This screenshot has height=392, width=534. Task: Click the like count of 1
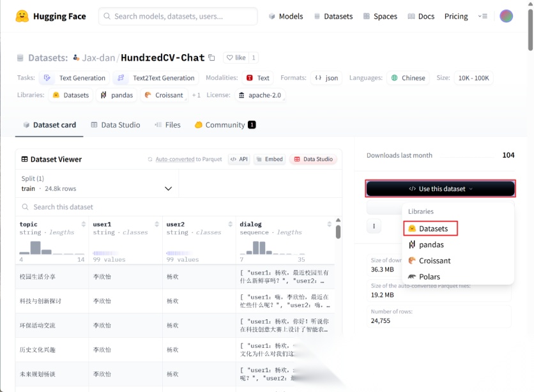254,57
